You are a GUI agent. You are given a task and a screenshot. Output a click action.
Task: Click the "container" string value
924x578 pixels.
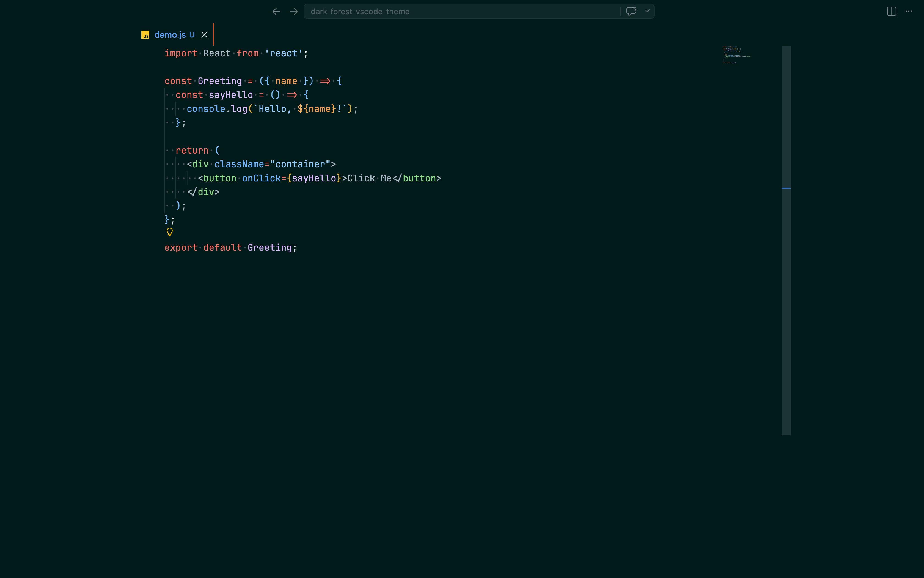(x=300, y=164)
